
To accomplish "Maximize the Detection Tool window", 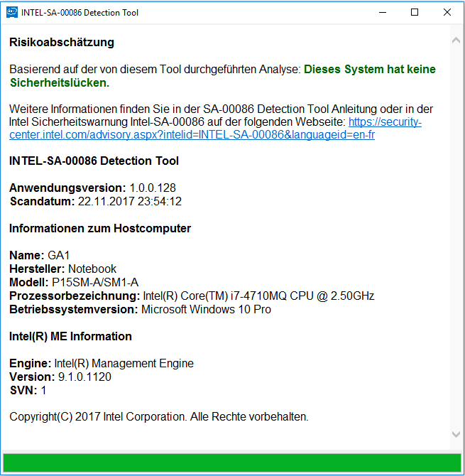I will pos(415,13).
